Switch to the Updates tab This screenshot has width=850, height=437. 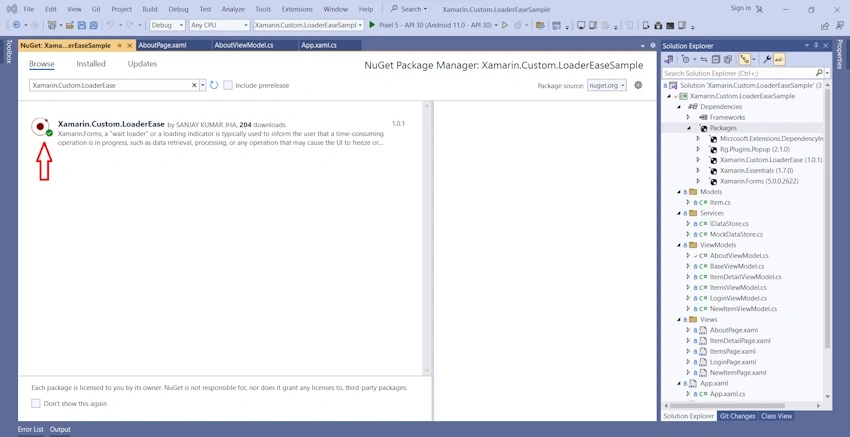(x=142, y=63)
